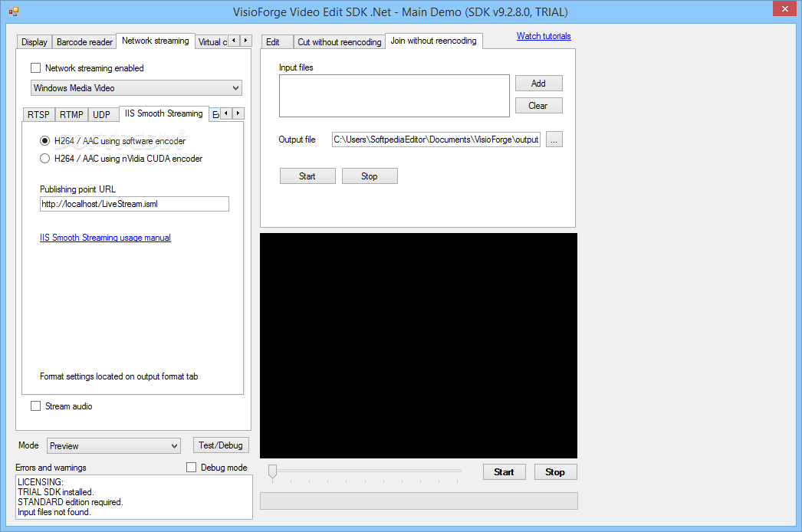802x532 pixels.
Task: Click the Errors and warnings log box
Action: [134, 498]
